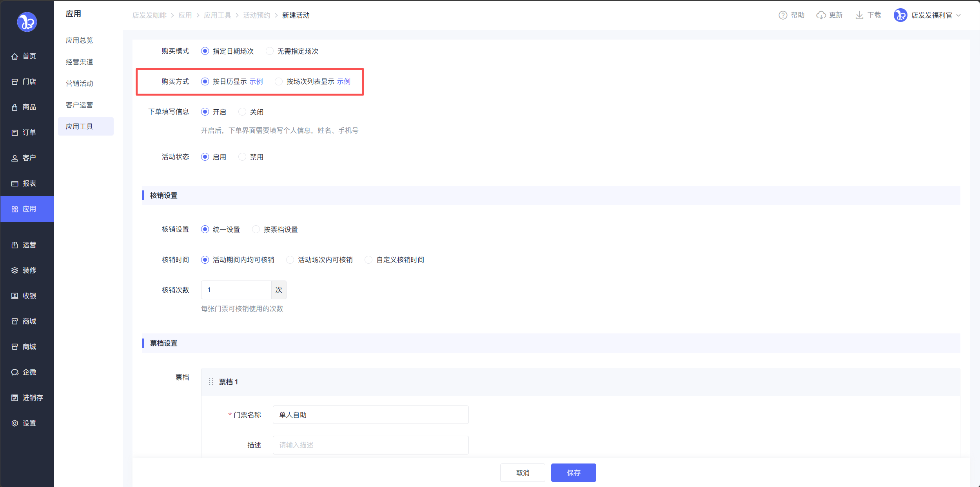This screenshot has width=980, height=487.
Task: Click the 帮助 help question icon
Action: (x=782, y=15)
